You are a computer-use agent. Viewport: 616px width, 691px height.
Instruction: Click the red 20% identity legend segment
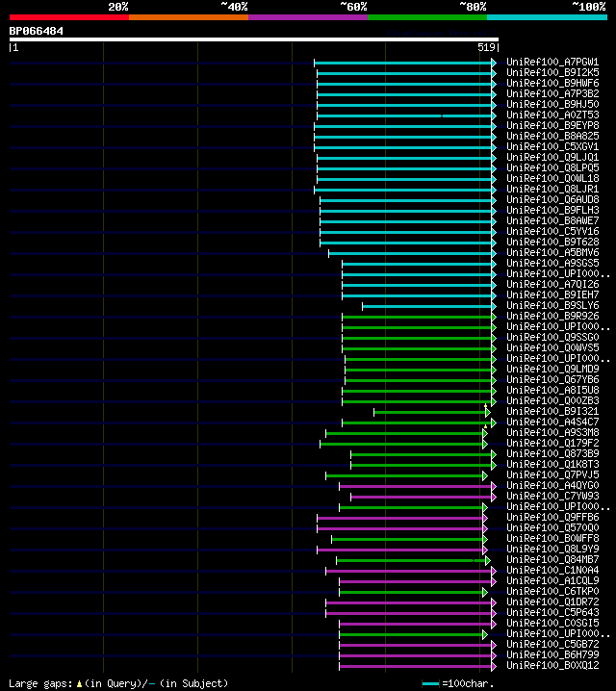(x=69, y=17)
